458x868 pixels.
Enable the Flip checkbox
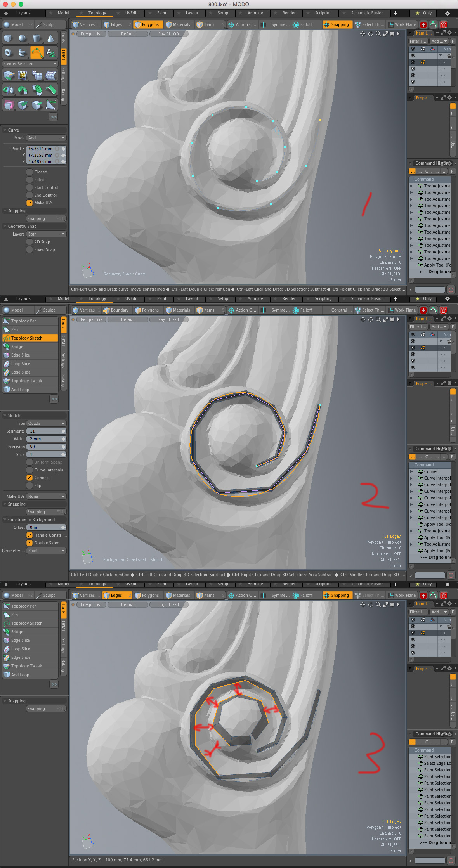29,485
